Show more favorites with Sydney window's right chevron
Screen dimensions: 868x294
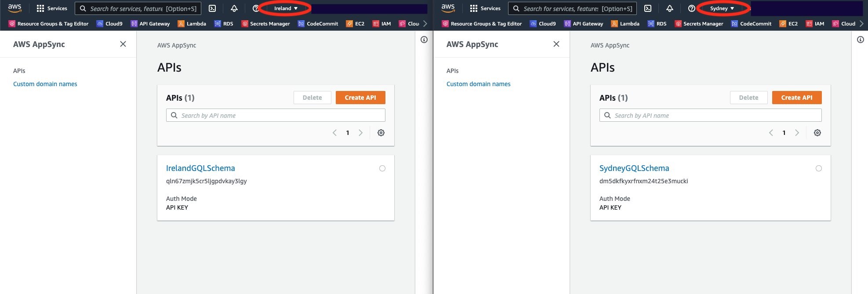(861, 24)
